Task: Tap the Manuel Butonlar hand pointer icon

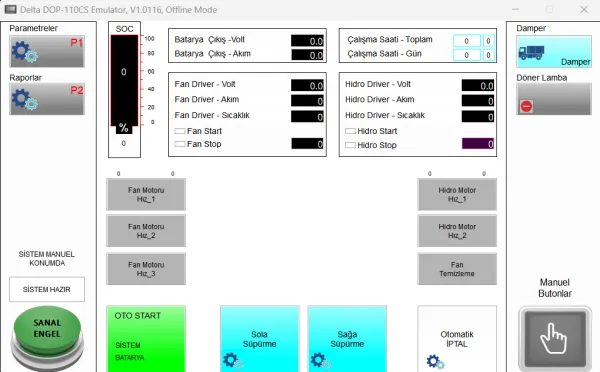Action: tap(555, 339)
